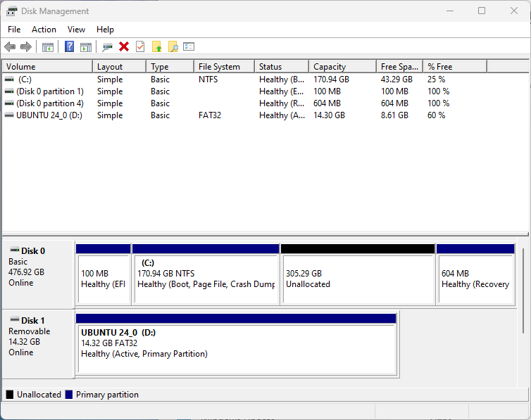The image size is (531, 420).
Task: Click the Back arrow toolbar icon
Action: (x=10, y=46)
